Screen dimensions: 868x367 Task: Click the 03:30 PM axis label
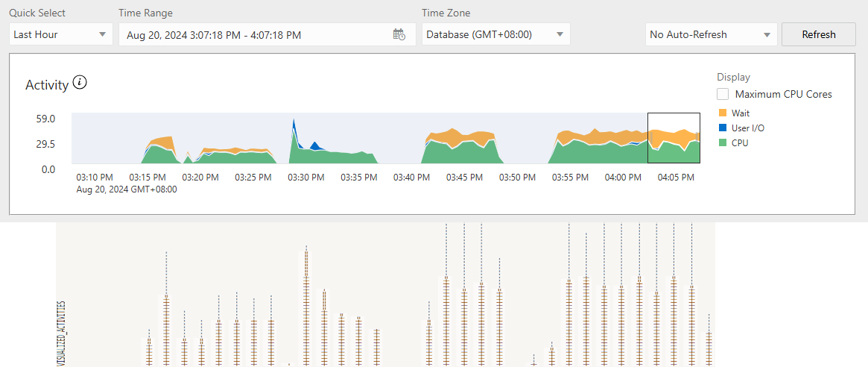point(306,178)
